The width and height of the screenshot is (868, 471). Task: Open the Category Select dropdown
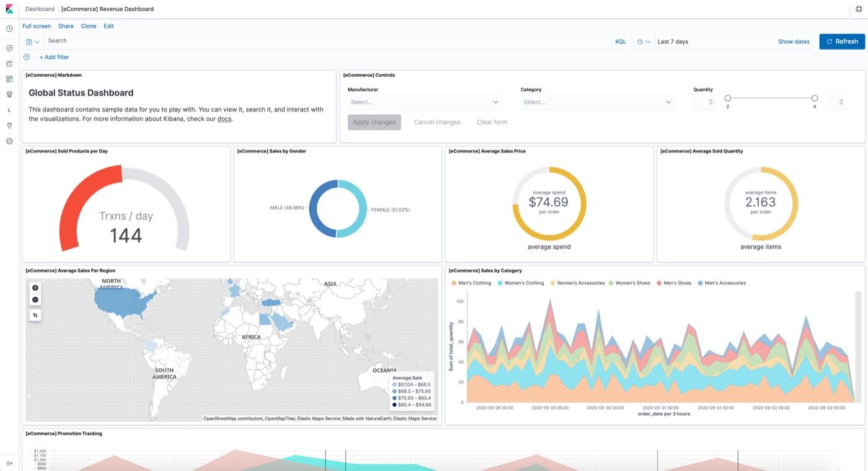[598, 102]
